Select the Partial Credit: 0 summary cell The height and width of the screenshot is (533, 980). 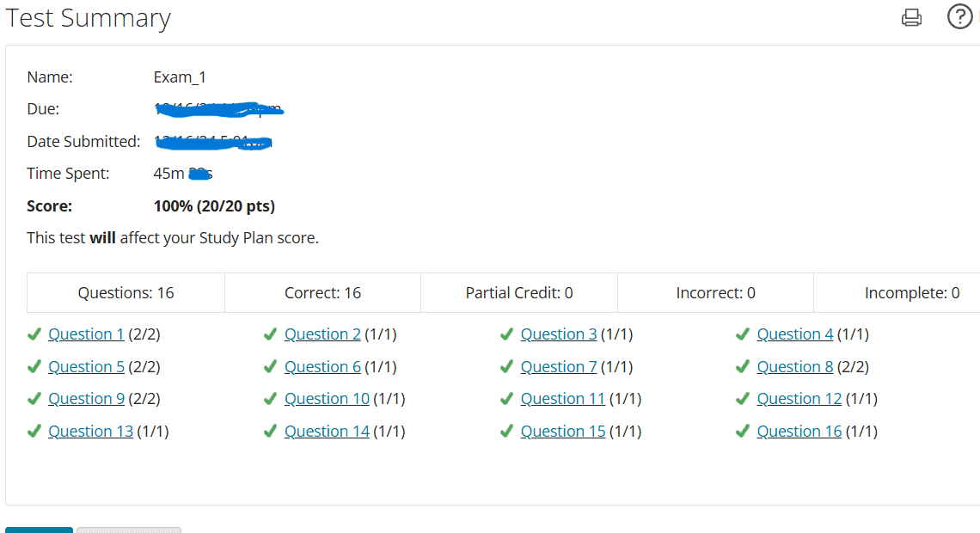(x=518, y=292)
